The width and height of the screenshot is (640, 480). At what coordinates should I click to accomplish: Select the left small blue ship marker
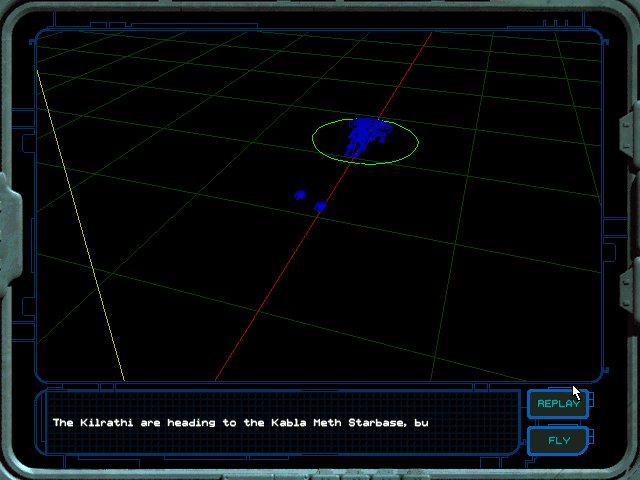tap(299, 195)
